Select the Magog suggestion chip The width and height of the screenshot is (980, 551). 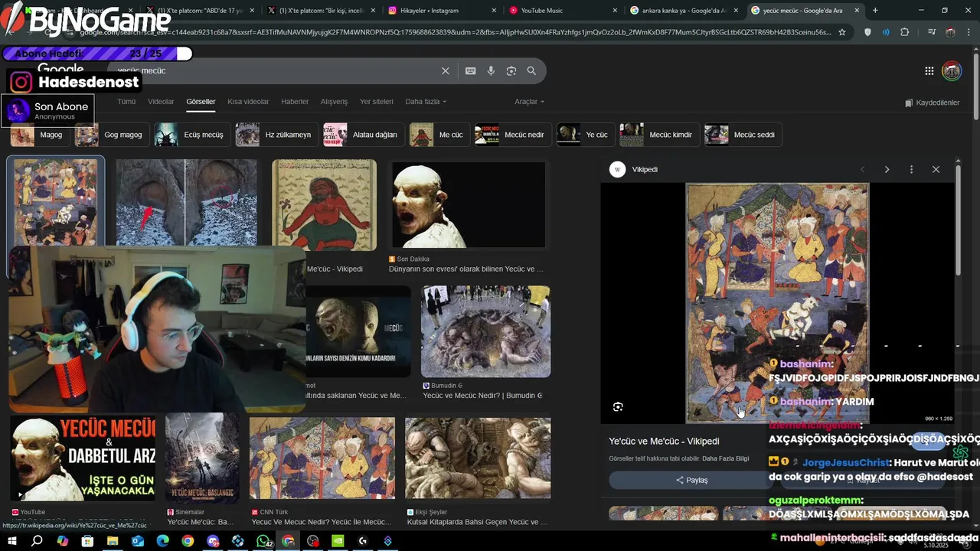(x=40, y=135)
